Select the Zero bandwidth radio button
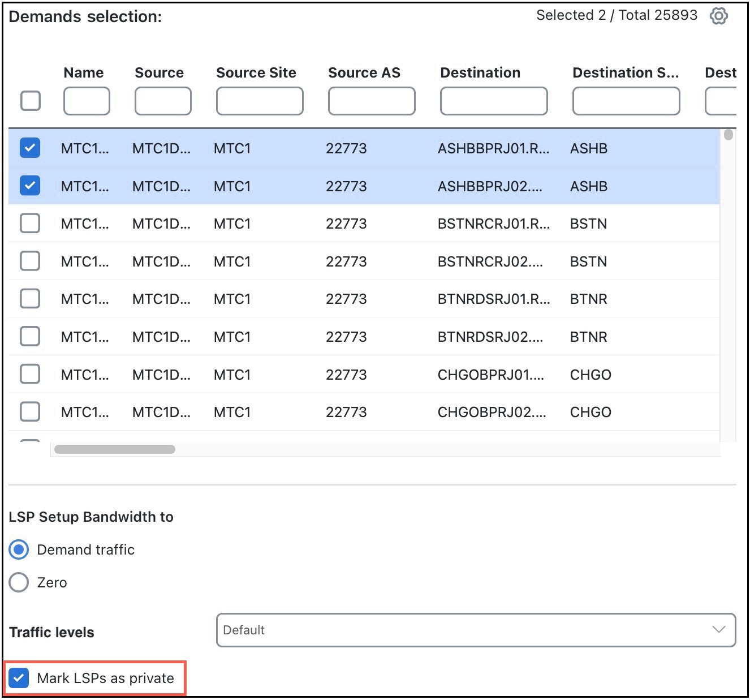The image size is (750, 700). click(19, 582)
